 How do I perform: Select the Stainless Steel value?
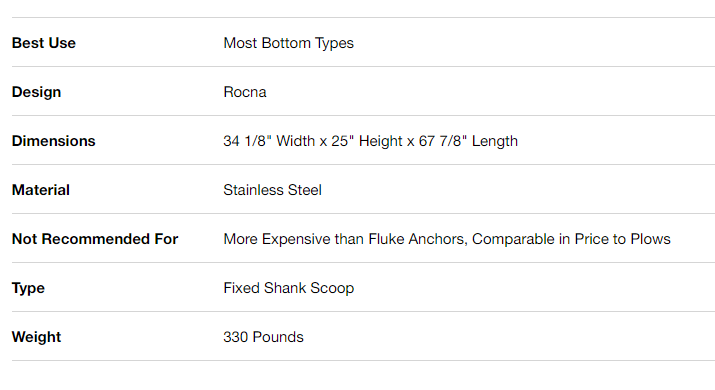273,190
